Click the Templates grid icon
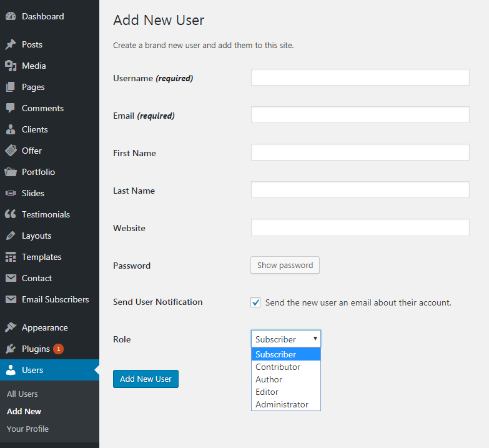The height and width of the screenshot is (448, 489). [11, 257]
